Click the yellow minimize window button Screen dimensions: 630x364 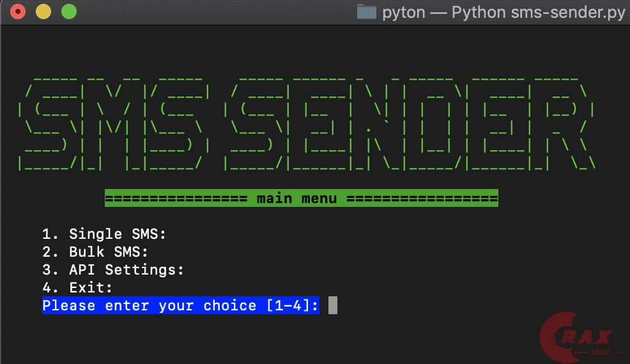(43, 11)
